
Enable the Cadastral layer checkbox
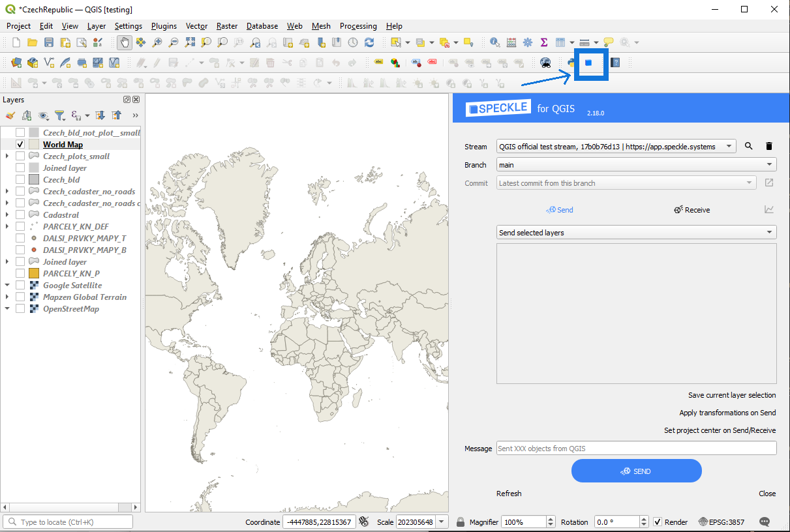pos(20,215)
